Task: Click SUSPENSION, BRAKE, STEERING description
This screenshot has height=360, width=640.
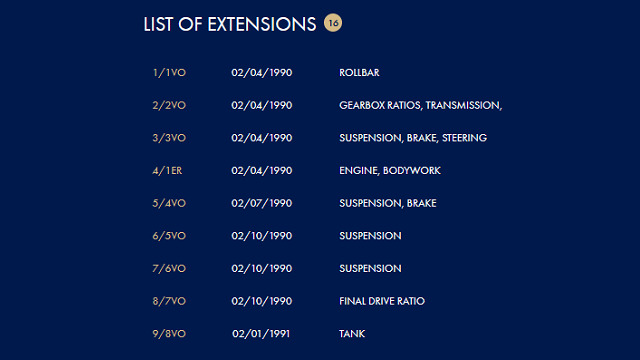Action: click(x=413, y=138)
